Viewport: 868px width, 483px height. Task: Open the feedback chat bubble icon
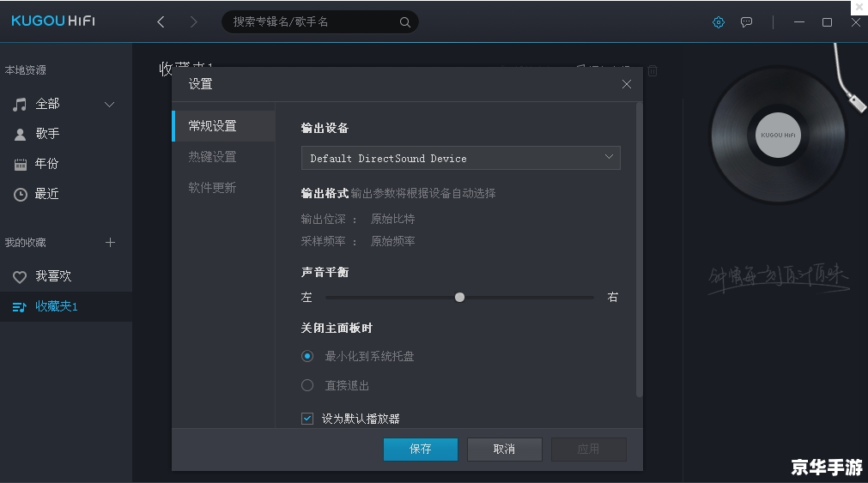746,22
